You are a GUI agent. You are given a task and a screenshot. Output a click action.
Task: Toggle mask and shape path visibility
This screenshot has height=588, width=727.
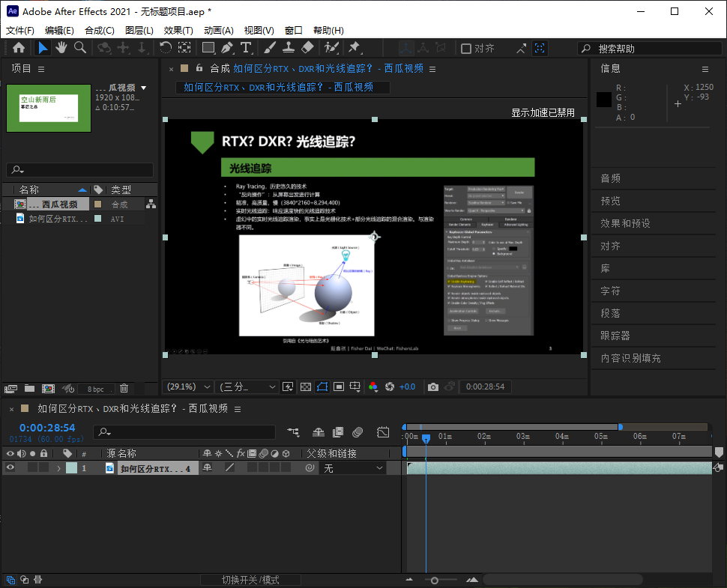click(322, 387)
